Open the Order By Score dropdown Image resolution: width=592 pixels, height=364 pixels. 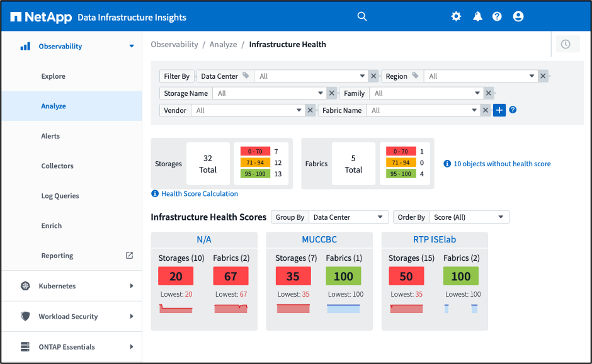click(469, 217)
